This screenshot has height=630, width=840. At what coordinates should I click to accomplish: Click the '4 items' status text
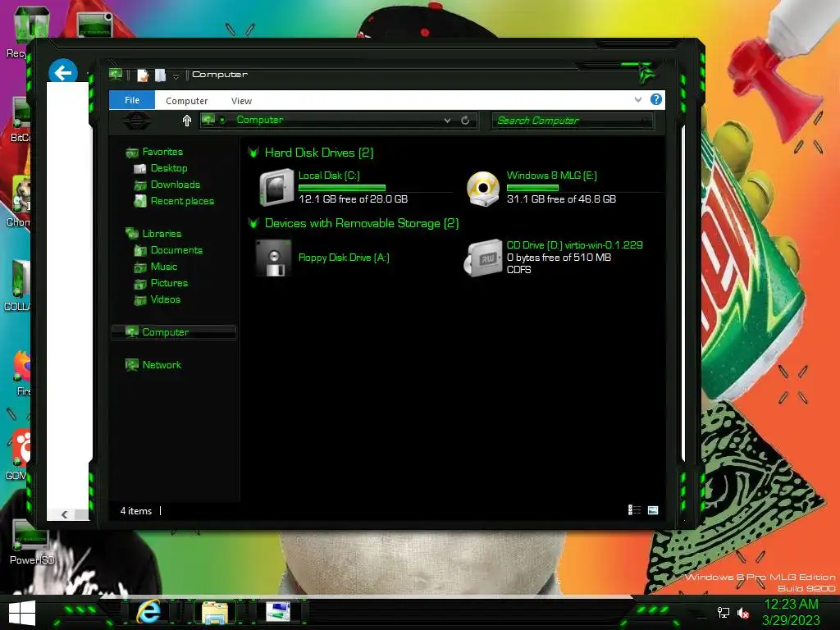[136, 511]
